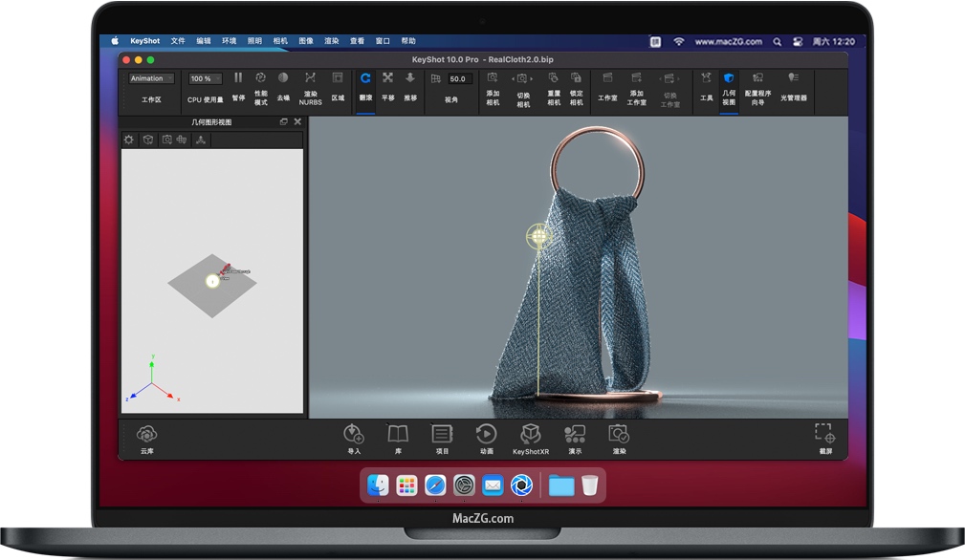
Task: Click the 截屏 screenshot icon
Action: click(x=824, y=435)
